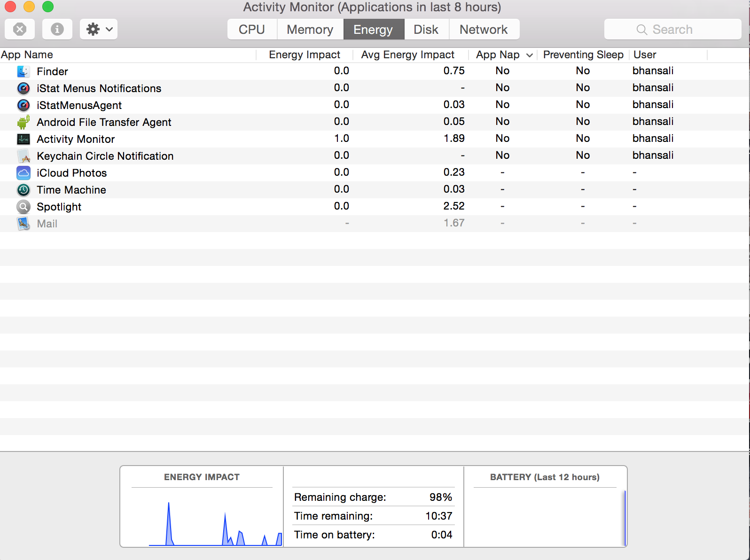Click the ENERGY IMPACT panel heading
Image resolution: width=750 pixels, height=560 pixels.
pos(202,477)
